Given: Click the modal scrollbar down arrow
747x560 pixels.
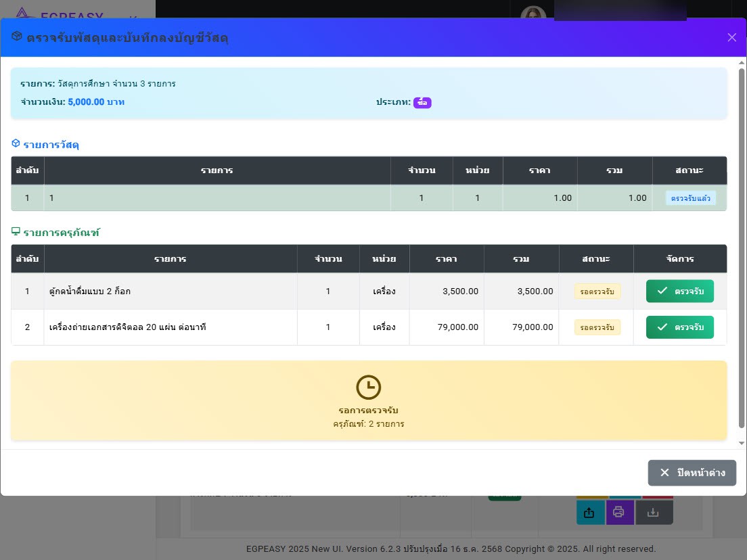Looking at the screenshot, I should 741,443.
